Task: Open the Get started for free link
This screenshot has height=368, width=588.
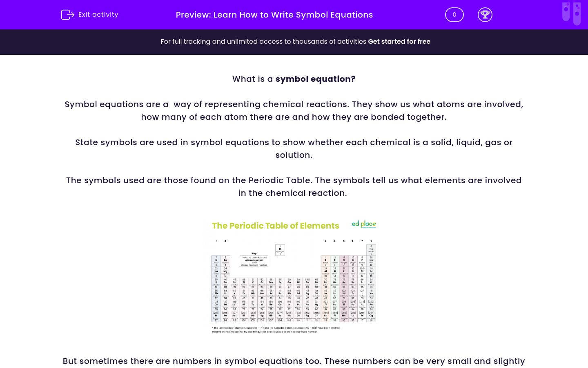Action: 399,42
